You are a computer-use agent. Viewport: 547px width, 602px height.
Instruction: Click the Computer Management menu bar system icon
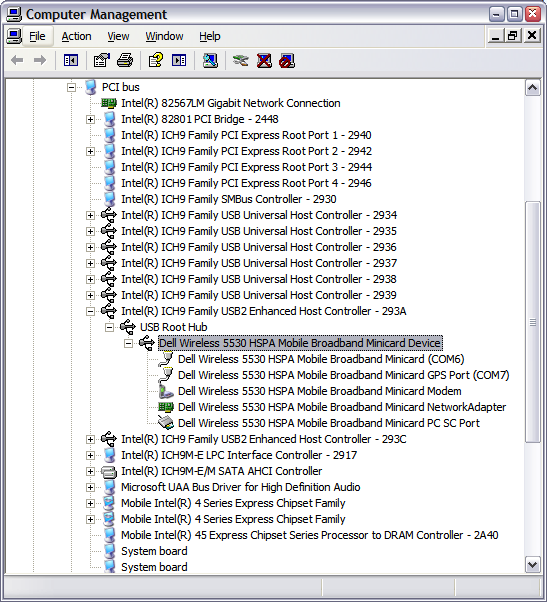tap(14, 36)
